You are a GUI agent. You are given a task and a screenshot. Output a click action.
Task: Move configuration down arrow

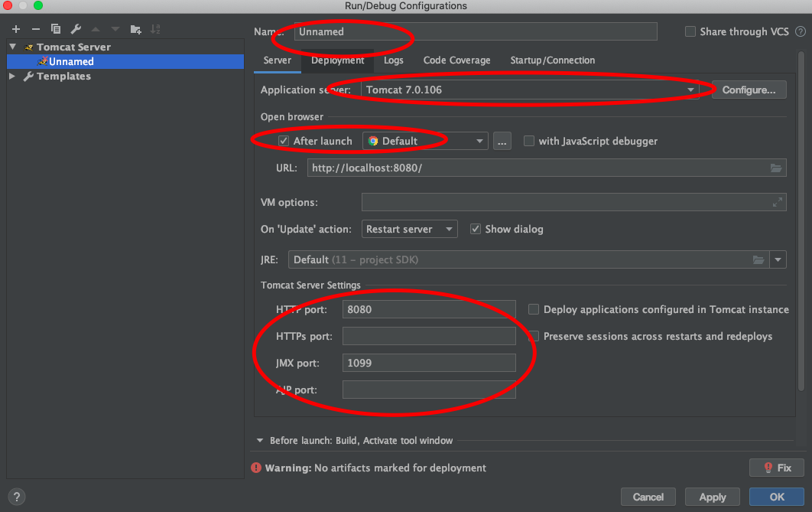[x=115, y=30]
